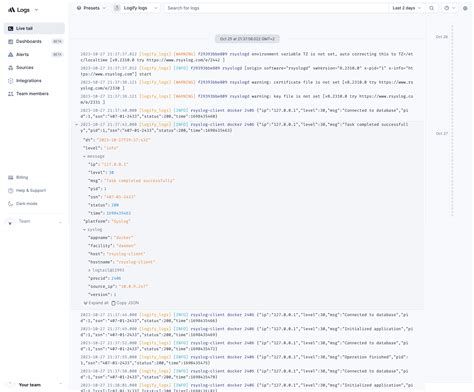
Task: Click the Oct 25 timestamp pill above the logs
Action: click(x=247, y=39)
